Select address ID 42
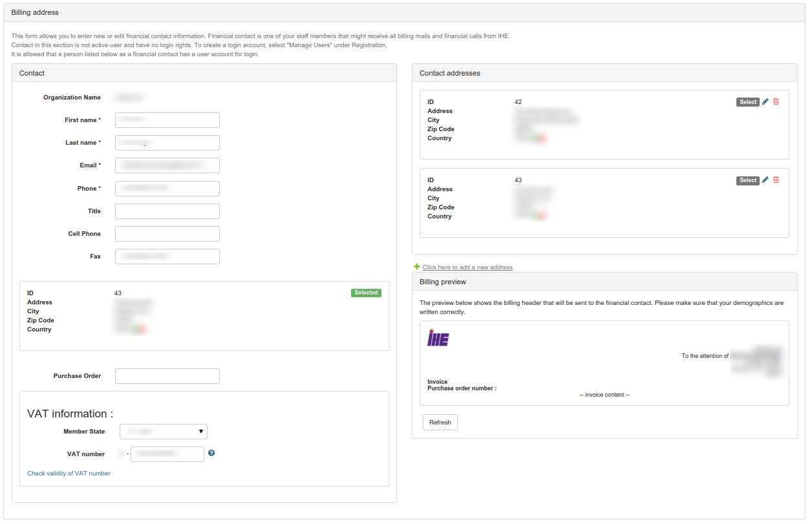Screen dimensions: 812x524 coord(748,102)
